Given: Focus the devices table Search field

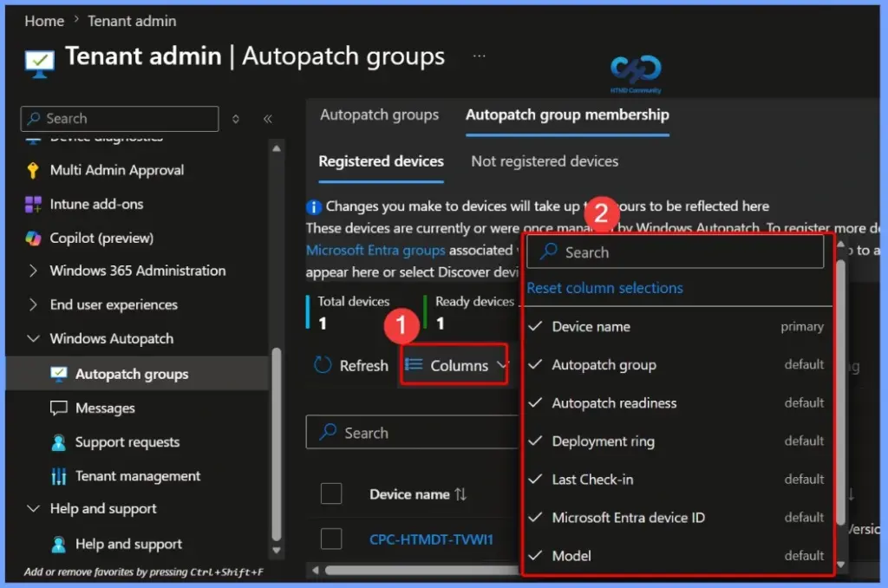Looking at the screenshot, I should point(412,433).
